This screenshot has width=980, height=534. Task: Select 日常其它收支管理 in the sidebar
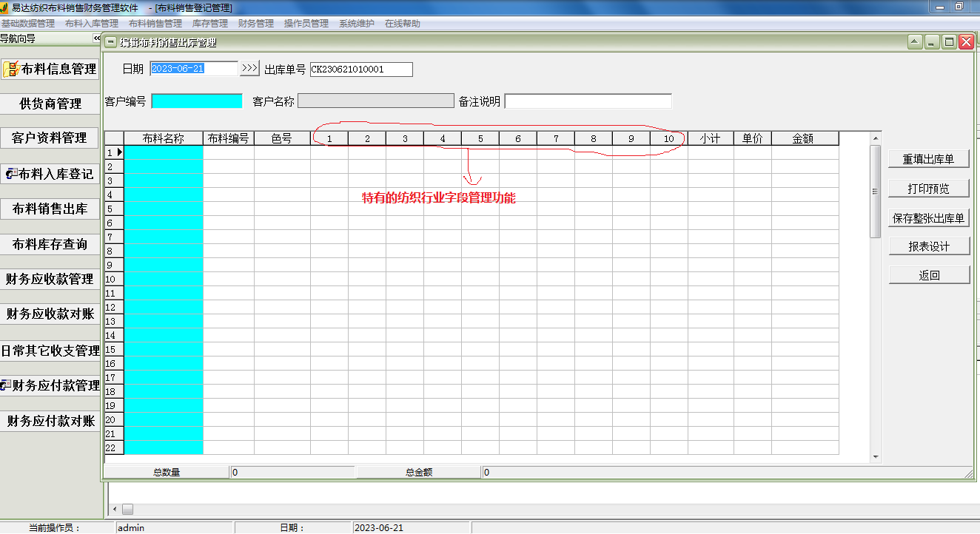50,349
